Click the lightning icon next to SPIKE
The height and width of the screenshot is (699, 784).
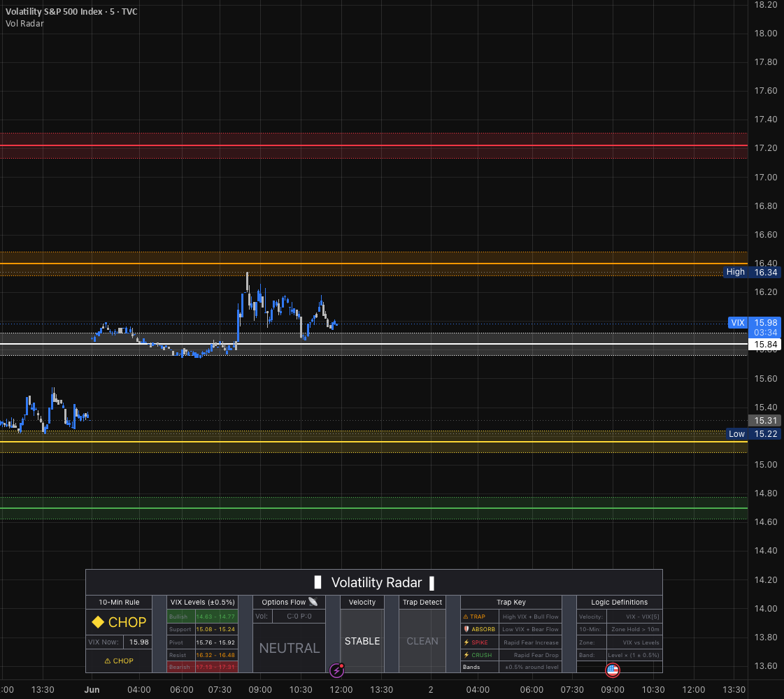pos(466,642)
